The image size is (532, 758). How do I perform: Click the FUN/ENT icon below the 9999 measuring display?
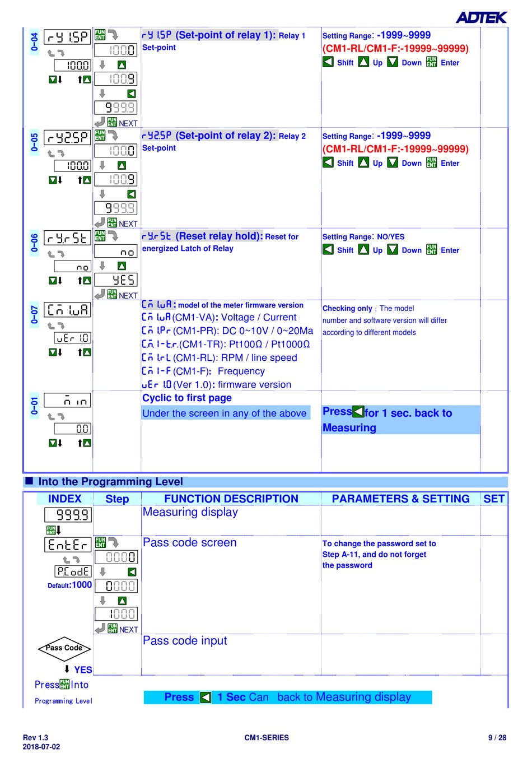[x=51, y=530]
